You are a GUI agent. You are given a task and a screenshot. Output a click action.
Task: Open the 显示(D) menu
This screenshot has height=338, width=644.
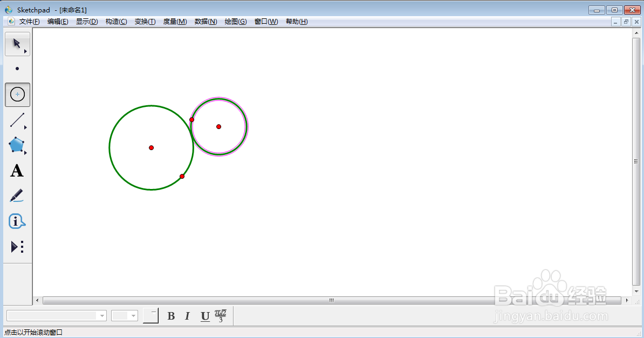[x=87, y=22]
